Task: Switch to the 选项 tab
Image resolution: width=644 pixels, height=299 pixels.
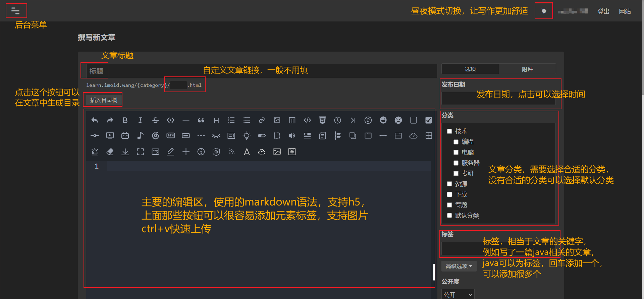Action: click(470, 69)
